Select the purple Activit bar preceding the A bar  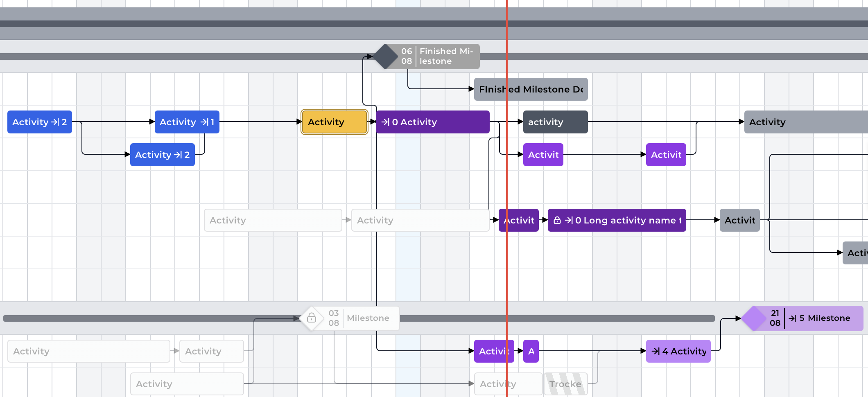[x=494, y=351]
